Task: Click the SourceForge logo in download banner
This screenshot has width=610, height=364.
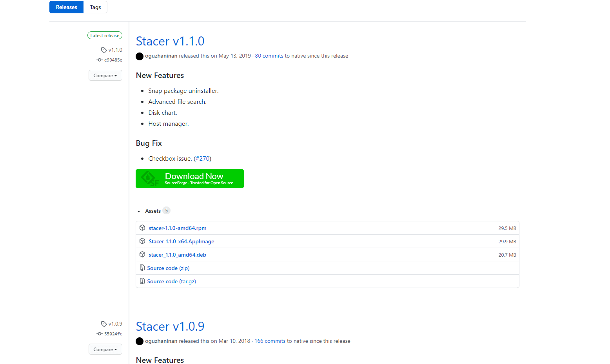Action: 150,179
